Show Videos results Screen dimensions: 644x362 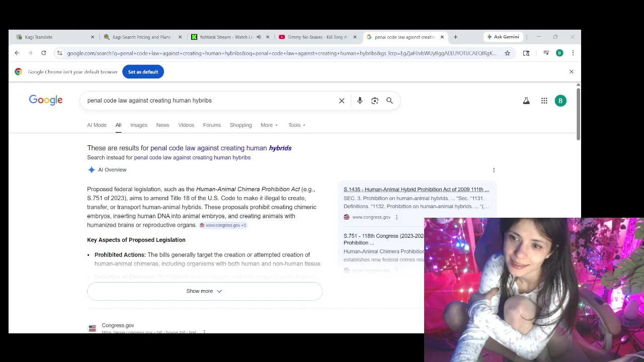pos(186,125)
